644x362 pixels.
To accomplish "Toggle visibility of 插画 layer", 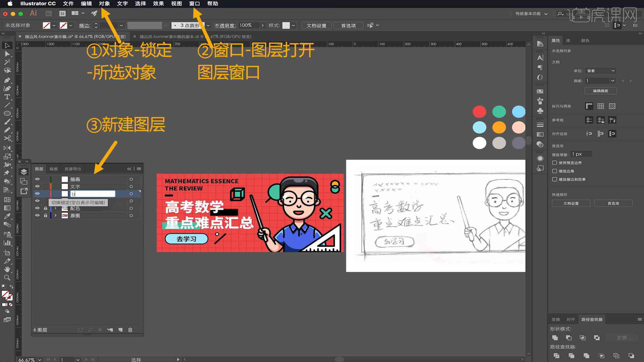I will (x=38, y=179).
